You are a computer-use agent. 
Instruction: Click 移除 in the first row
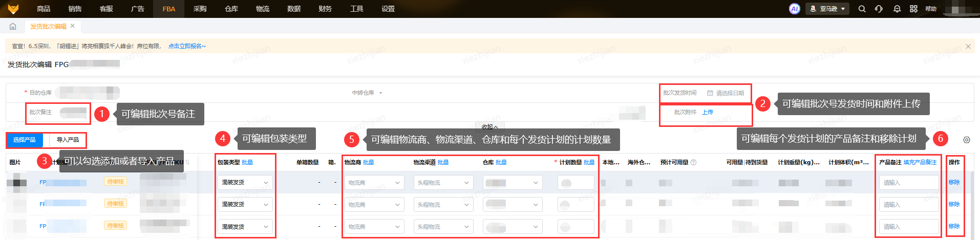[x=954, y=182]
